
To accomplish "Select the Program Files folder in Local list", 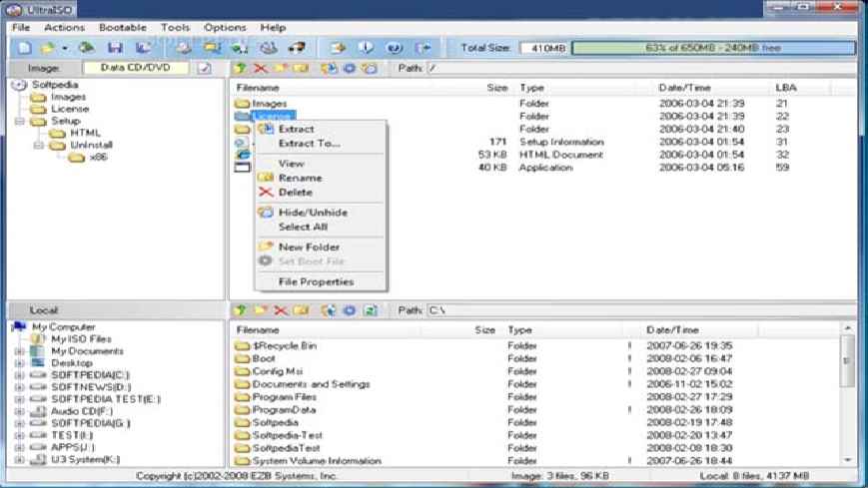I will [x=284, y=396].
